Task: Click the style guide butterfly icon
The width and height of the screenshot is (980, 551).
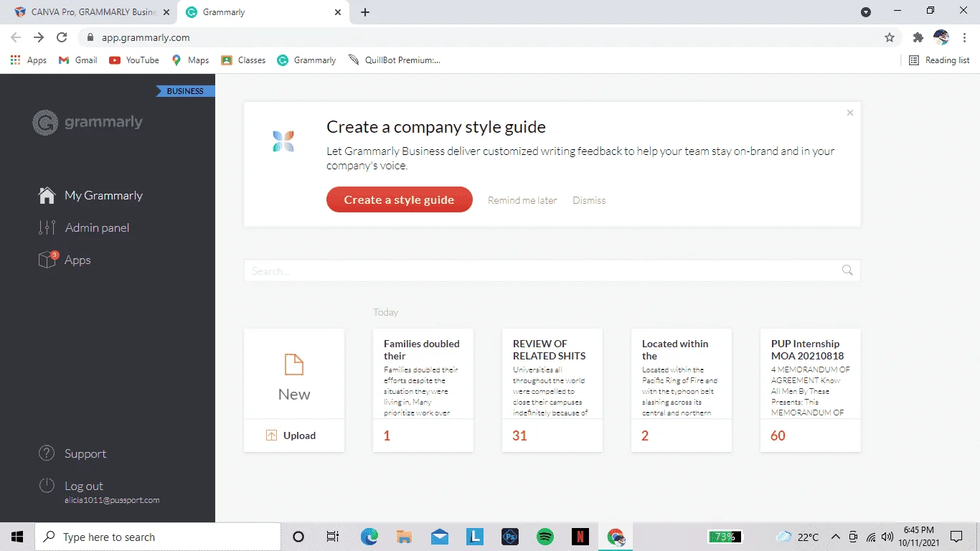Action: pyautogui.click(x=283, y=141)
